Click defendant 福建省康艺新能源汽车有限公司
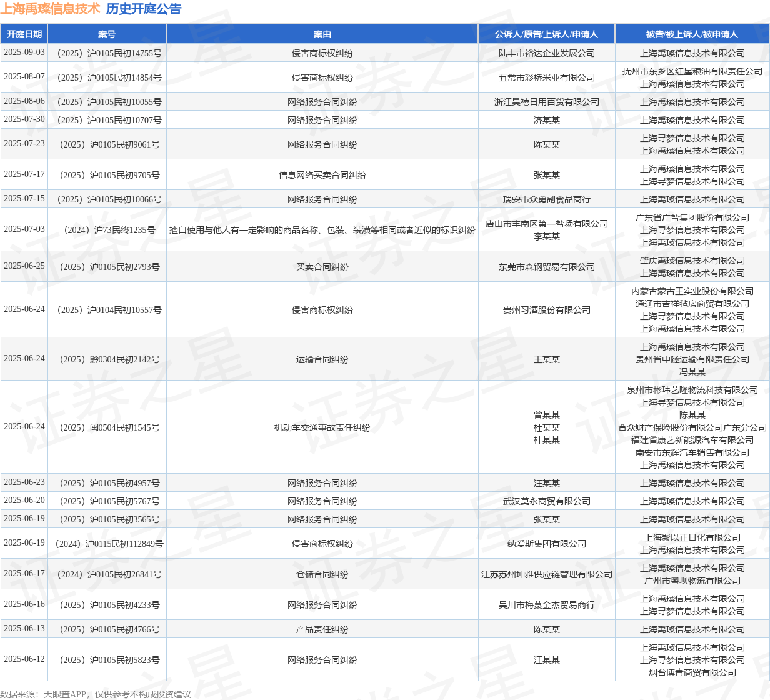This screenshot has height=700, width=770. click(692, 440)
